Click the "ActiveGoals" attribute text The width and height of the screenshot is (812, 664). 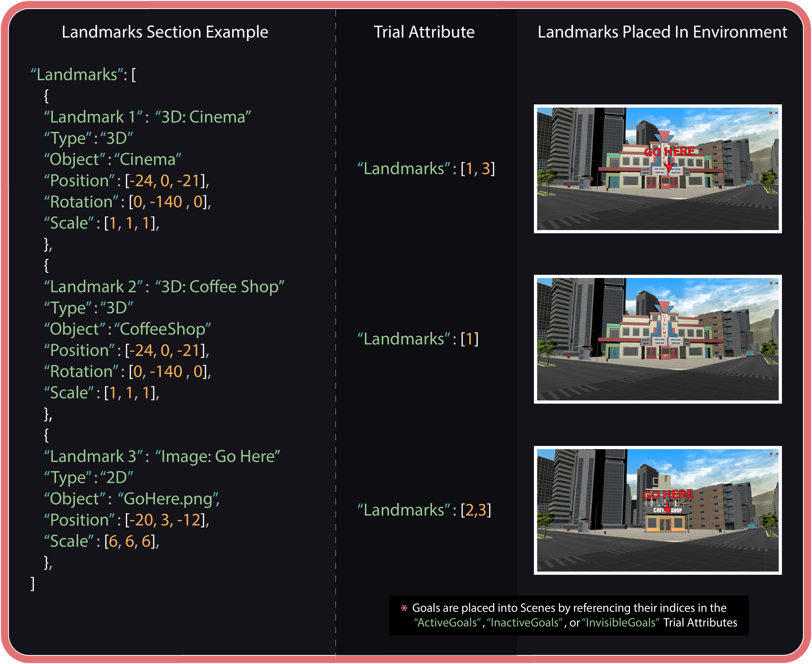(447, 623)
